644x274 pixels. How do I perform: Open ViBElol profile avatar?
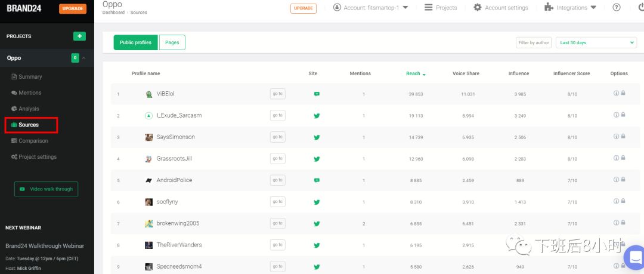[x=149, y=94]
